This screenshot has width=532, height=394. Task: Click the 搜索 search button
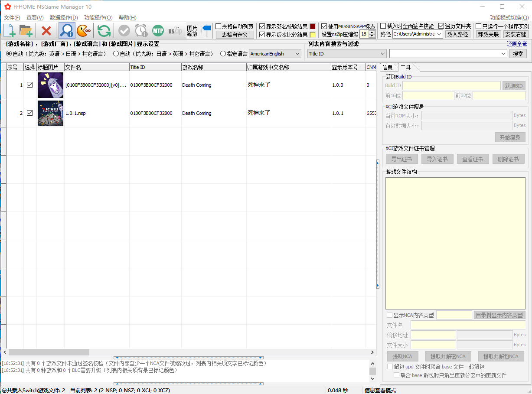518,54
